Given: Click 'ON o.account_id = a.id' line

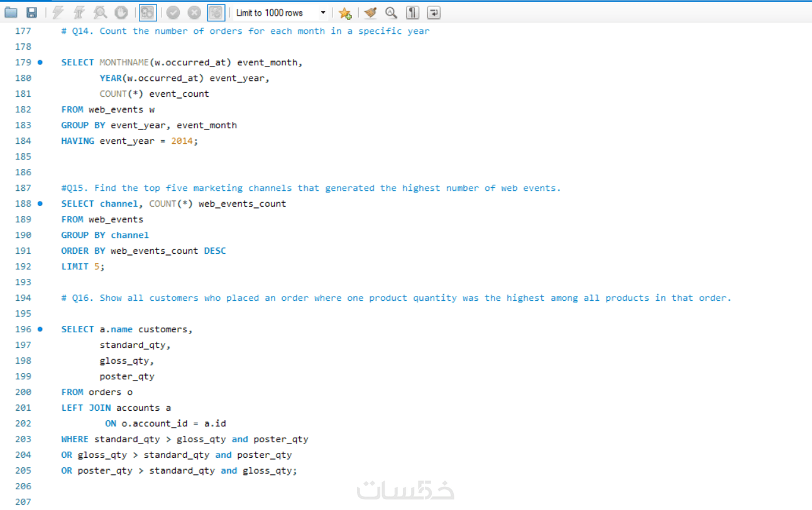Looking at the screenshot, I should [165, 423].
